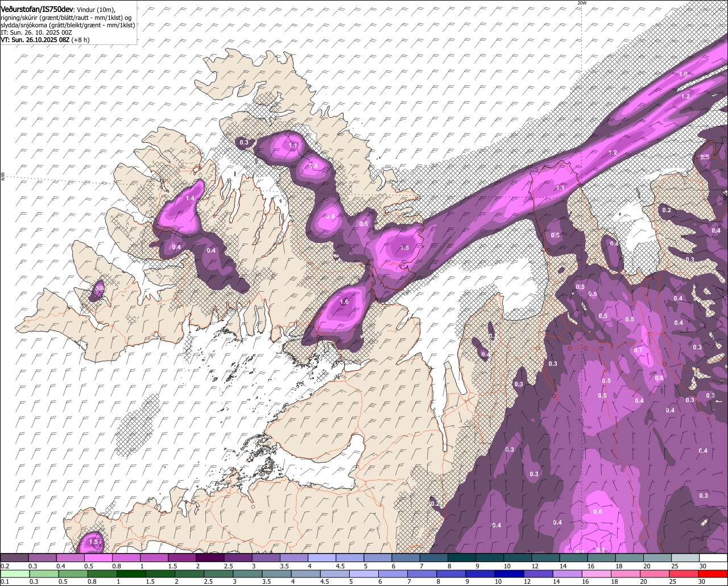Screen dimensions: 728x586
Task: Select lower legend light pink swatch at 16
Action: pos(597,573)
